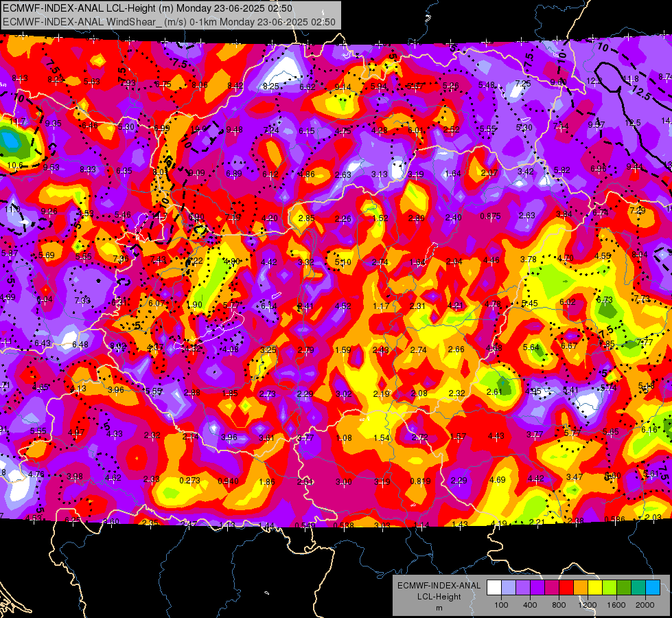Click the wind shear value 0.549
672x618 pixels.
point(305,525)
